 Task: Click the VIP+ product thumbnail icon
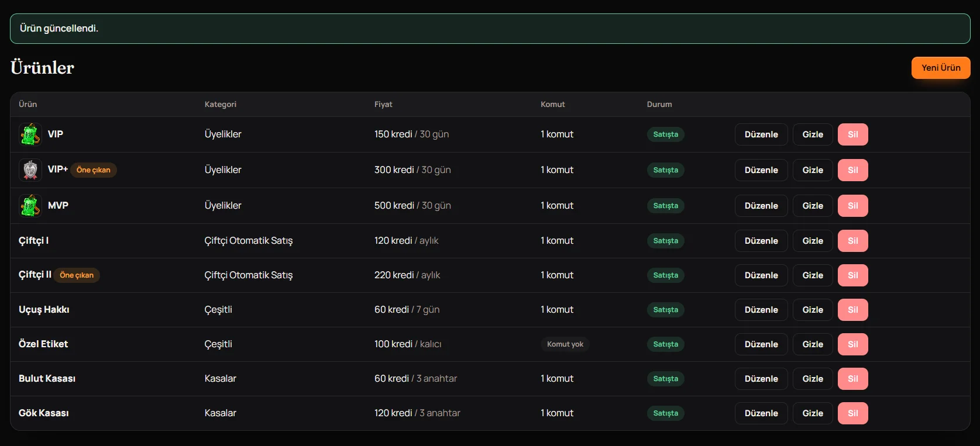pyautogui.click(x=30, y=170)
